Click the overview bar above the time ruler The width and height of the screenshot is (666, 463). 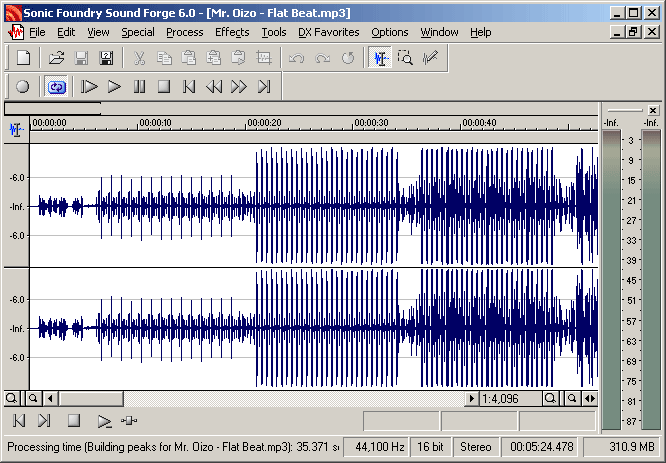click(301, 109)
